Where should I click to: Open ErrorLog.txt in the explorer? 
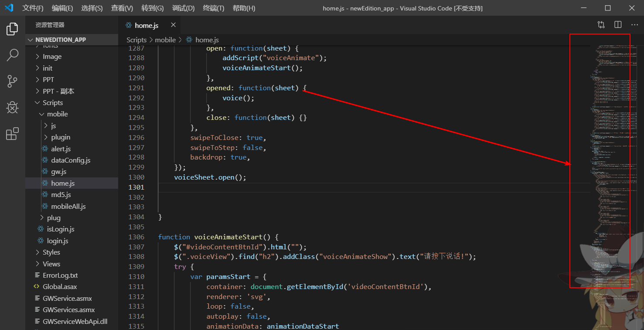click(72, 276)
